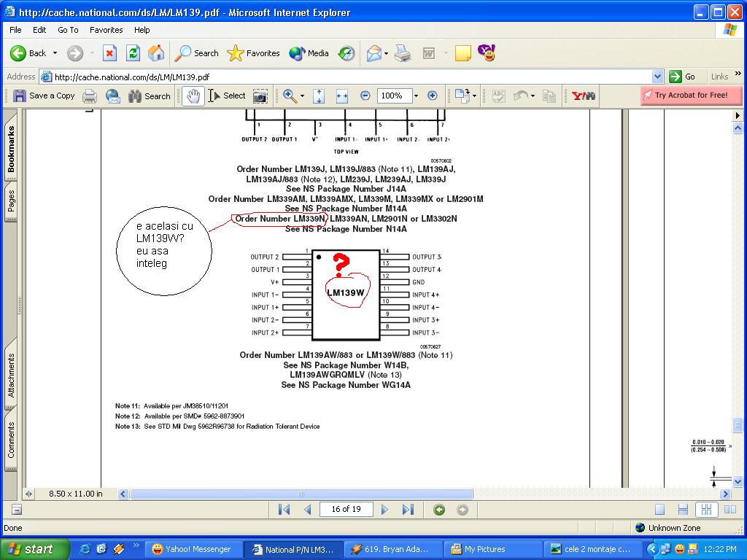Open the Help menu
The image size is (747, 560).
142,29
